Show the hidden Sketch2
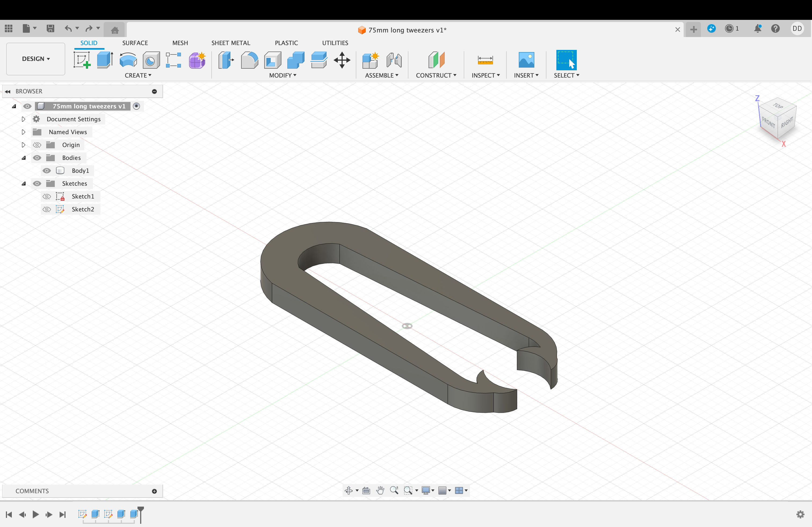812x527 pixels. pyautogui.click(x=47, y=209)
